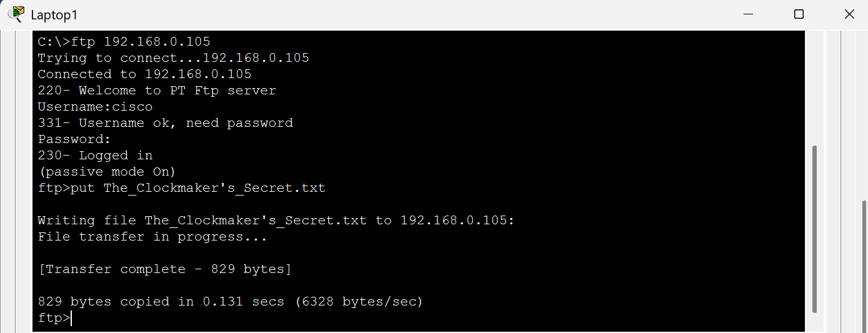The width and height of the screenshot is (868, 333).
Task: Click the "Username:cisco" line
Action: pos(95,107)
